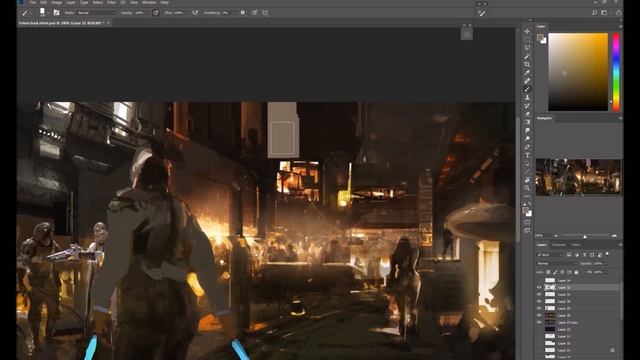
Task: Select the Move tool
Action: click(527, 31)
